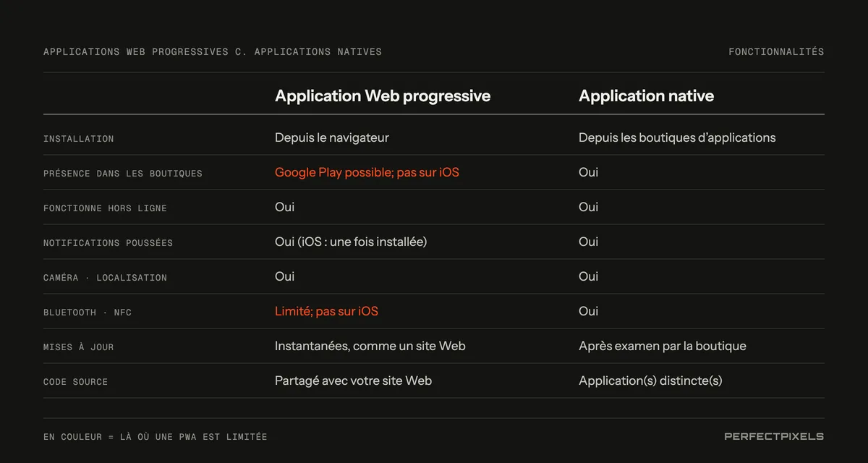Select the "MISES À JOUR" row label
This screenshot has height=463, width=868.
(78, 347)
